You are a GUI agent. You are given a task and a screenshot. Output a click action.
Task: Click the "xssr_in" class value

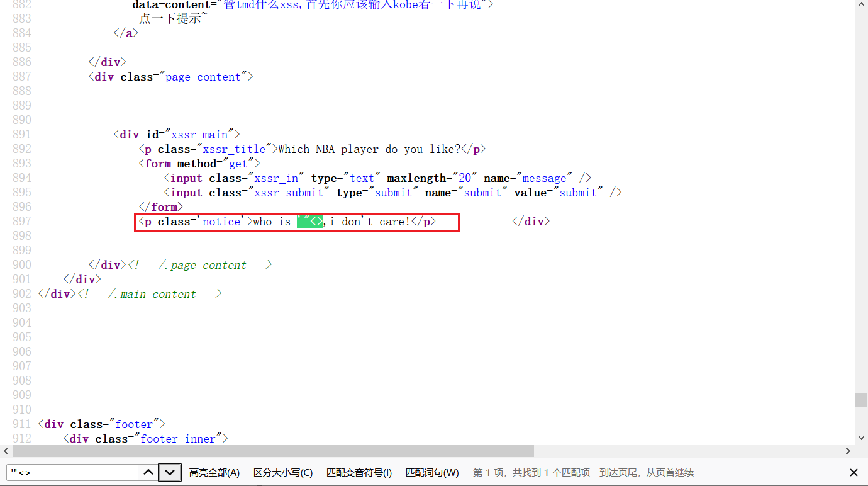pos(276,178)
